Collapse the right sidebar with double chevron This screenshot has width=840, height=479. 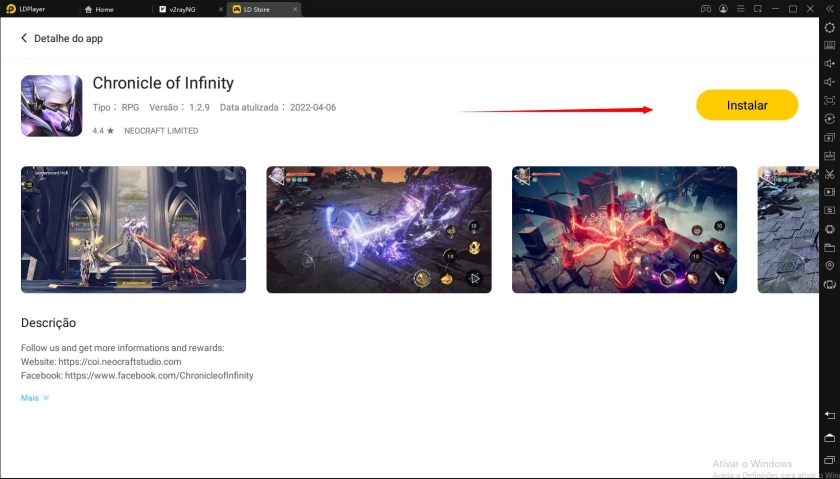point(829,9)
